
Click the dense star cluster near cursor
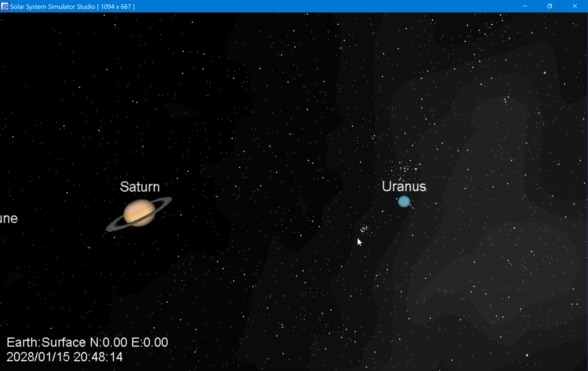coord(364,229)
